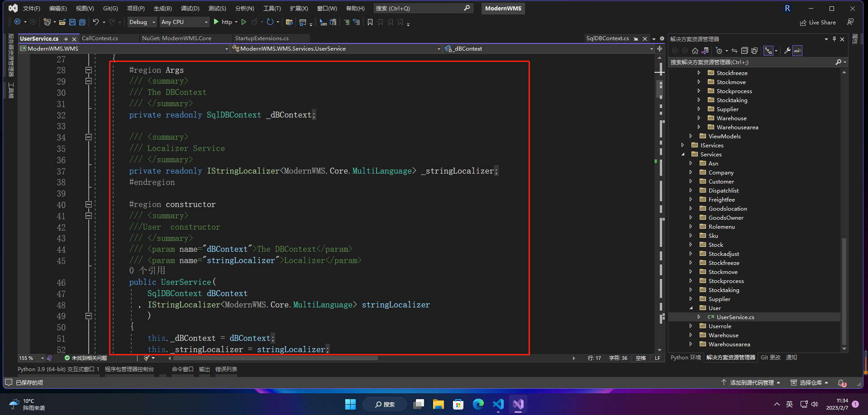Expand the ViewModels folder
868x415 pixels.
(x=691, y=136)
